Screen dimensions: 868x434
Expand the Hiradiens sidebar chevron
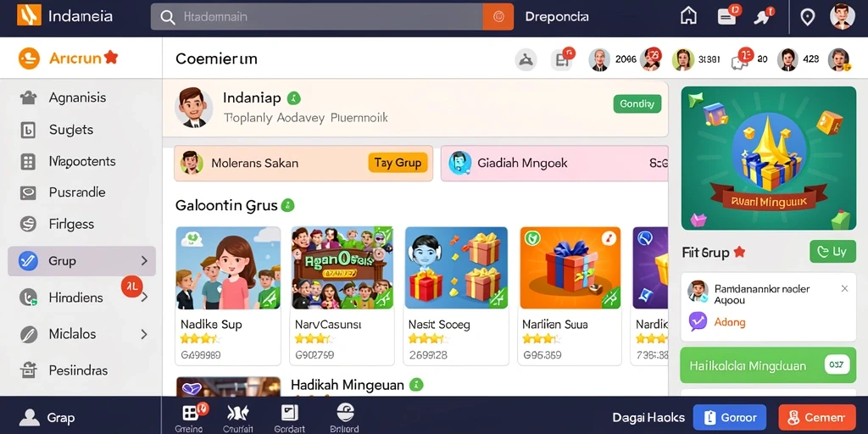tap(144, 298)
